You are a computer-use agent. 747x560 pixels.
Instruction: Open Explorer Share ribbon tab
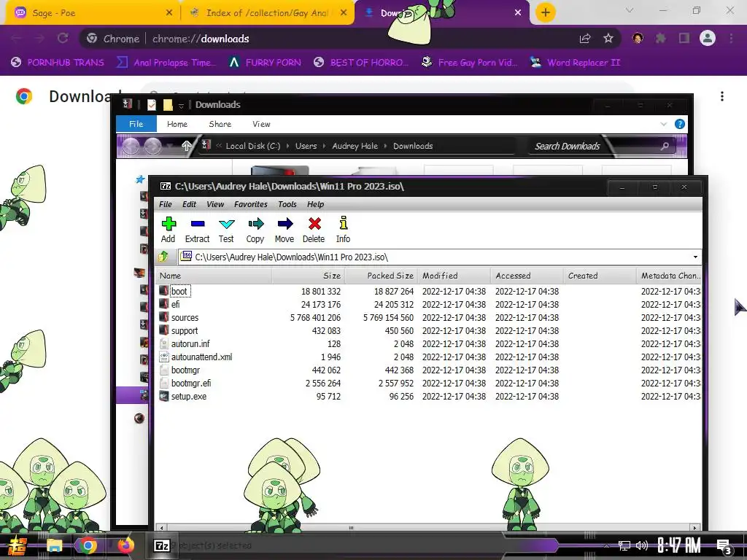click(220, 124)
